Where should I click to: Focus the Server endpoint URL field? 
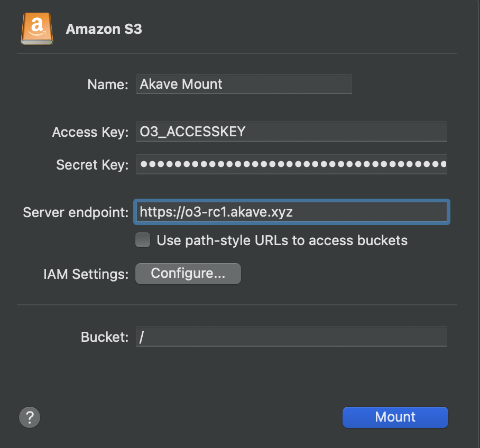[291, 212]
